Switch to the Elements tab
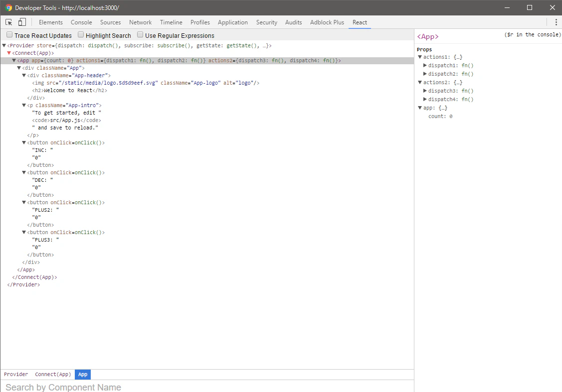562x392 pixels. 50,22
